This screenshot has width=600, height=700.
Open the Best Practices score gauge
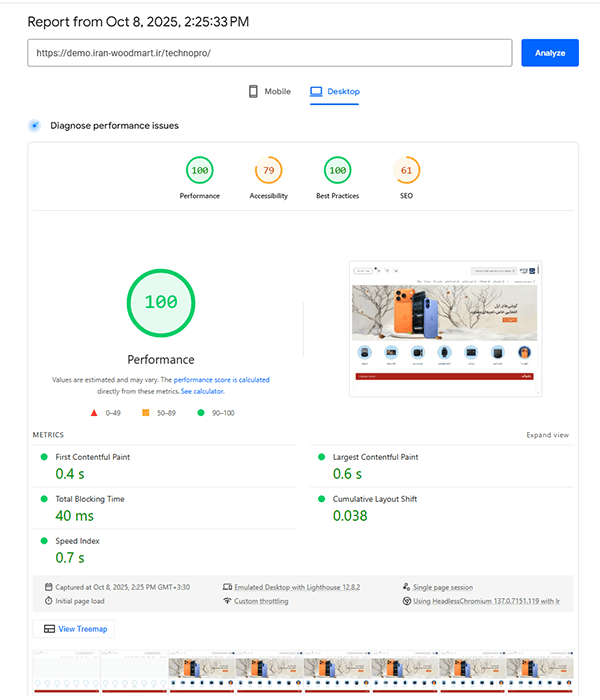pos(337,171)
